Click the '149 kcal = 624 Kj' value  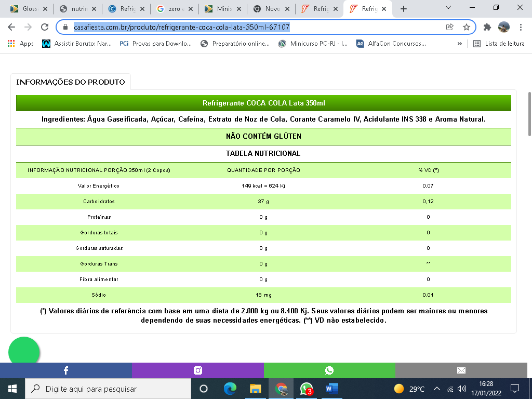(x=263, y=186)
